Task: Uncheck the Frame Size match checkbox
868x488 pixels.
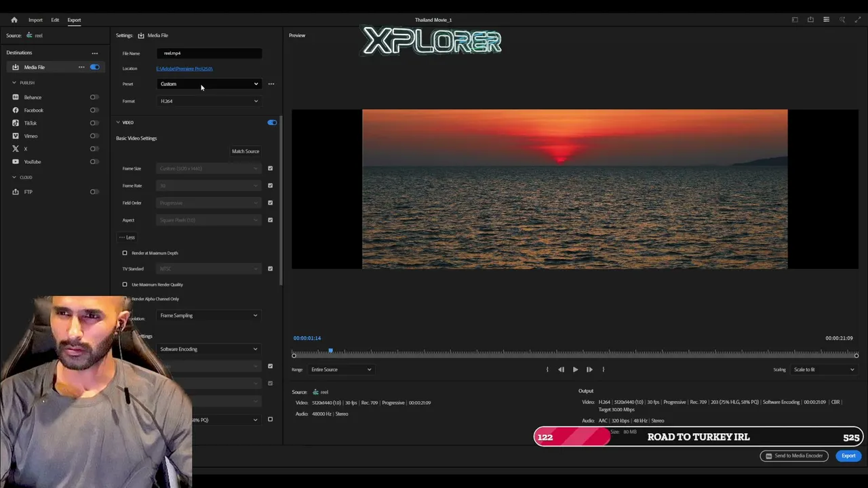Action: click(270, 168)
